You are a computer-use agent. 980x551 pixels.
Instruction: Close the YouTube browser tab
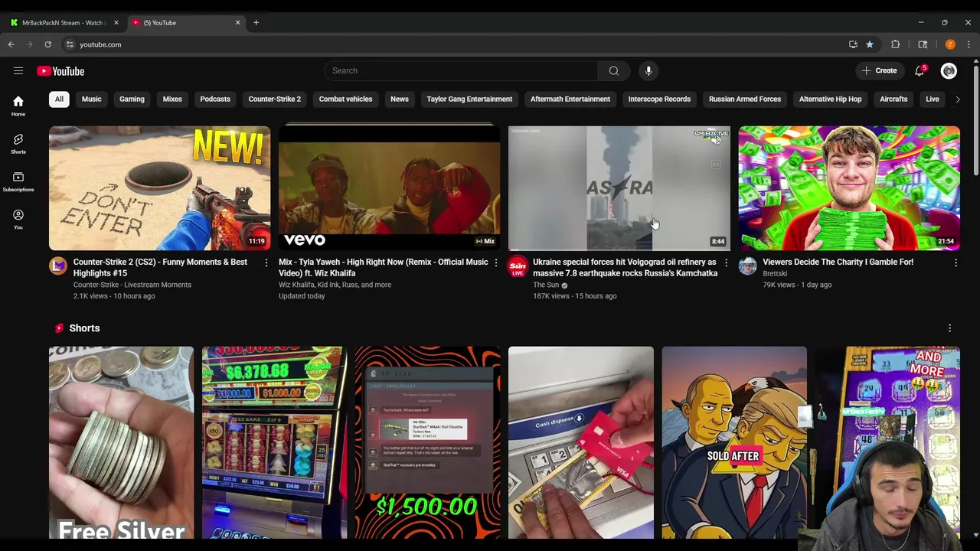(x=237, y=22)
